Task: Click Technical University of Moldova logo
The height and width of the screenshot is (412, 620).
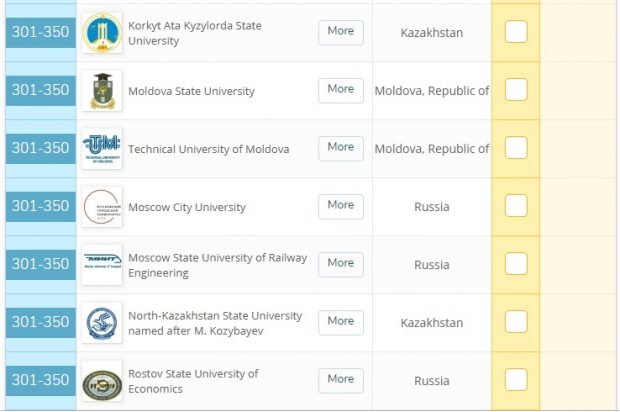Action: (102, 149)
